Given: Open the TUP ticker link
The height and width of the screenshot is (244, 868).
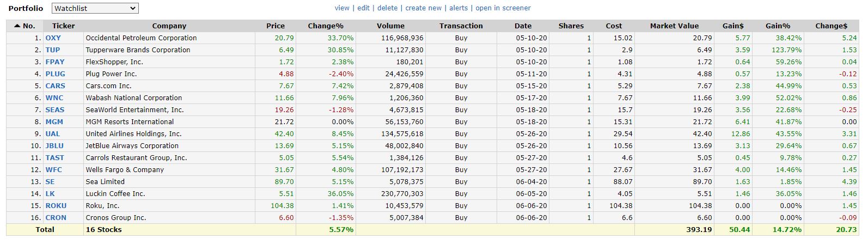Looking at the screenshot, I should coord(53,50).
